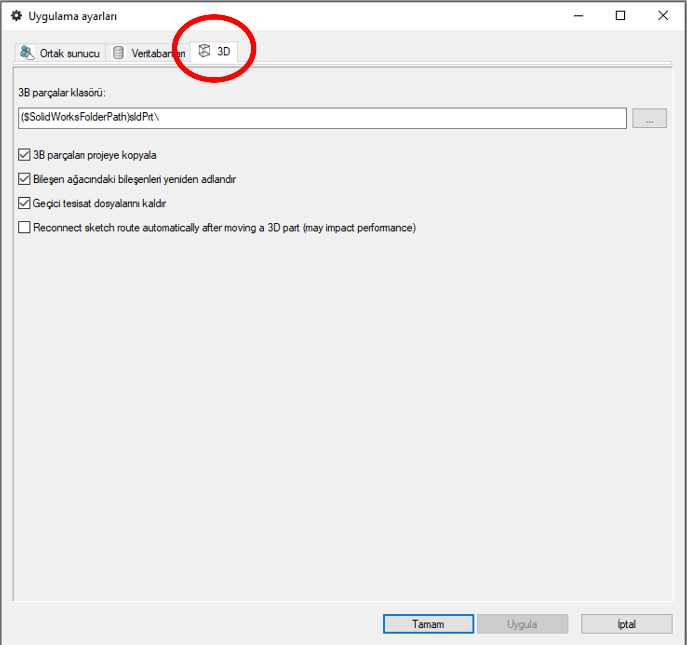Maximize the Uygulama ayarları window
The image size is (687, 645).
point(620,16)
